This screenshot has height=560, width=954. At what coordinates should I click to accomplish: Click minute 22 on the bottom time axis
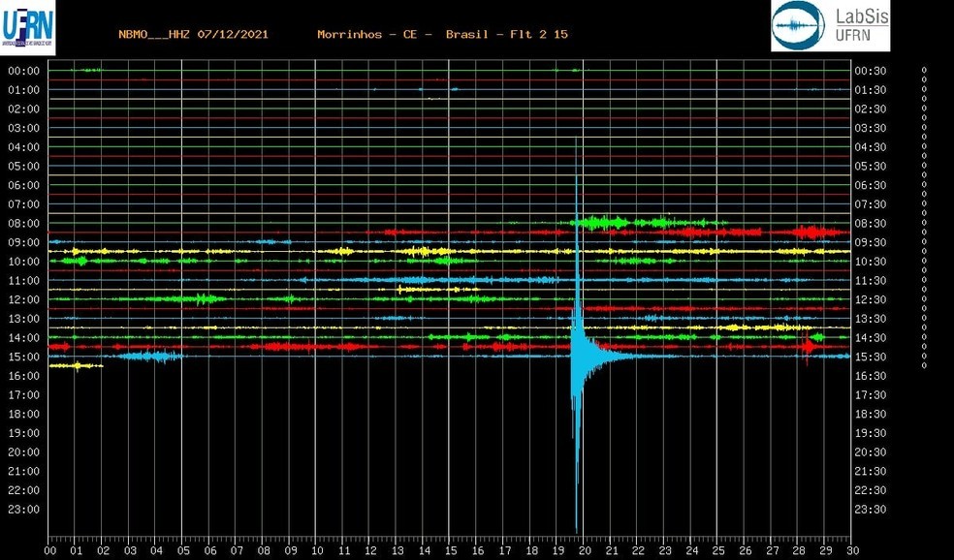tap(638, 551)
